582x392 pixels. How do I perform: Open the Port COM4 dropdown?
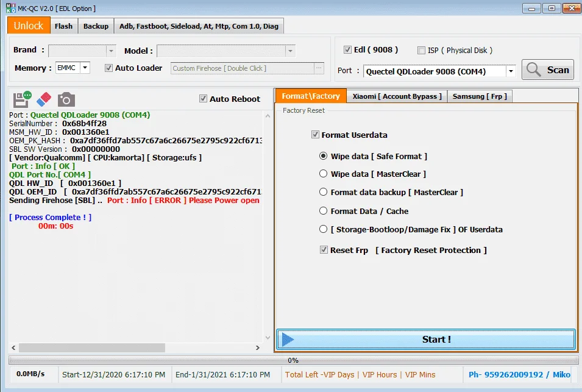point(511,71)
